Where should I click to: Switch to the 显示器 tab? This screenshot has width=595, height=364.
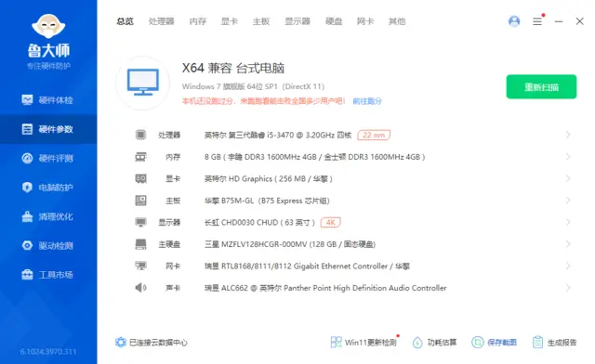click(297, 21)
